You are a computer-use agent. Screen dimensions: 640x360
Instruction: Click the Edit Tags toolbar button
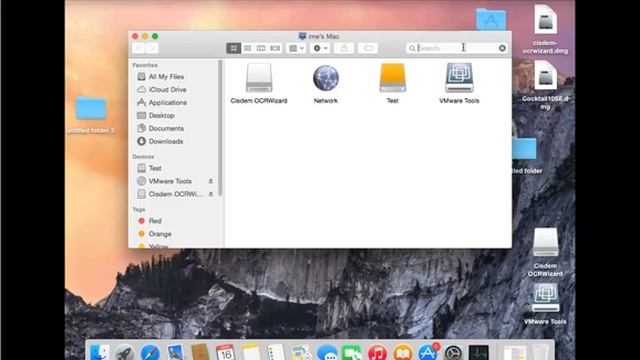(367, 48)
